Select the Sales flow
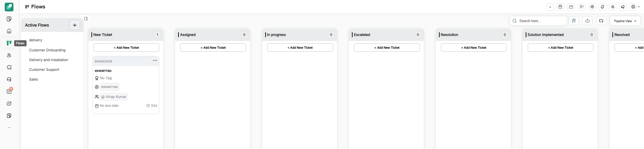644x149 pixels. (x=34, y=79)
